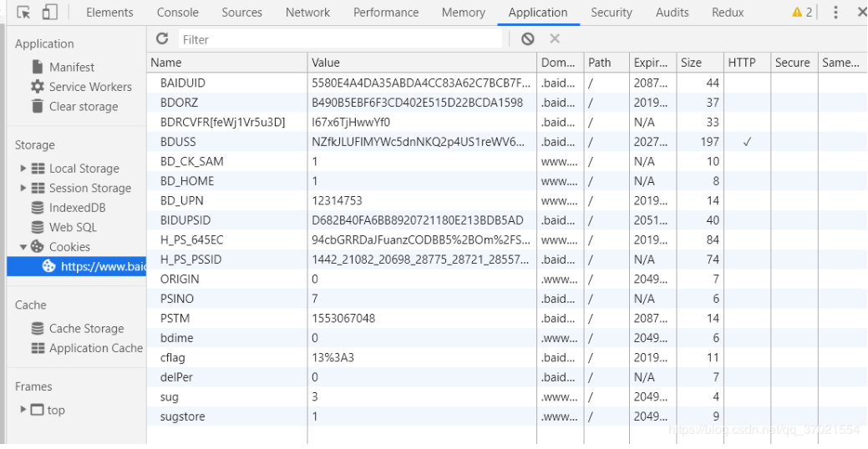The image size is (868, 449).
Task: Select the BDORZ cookie row
Action: [507, 103]
